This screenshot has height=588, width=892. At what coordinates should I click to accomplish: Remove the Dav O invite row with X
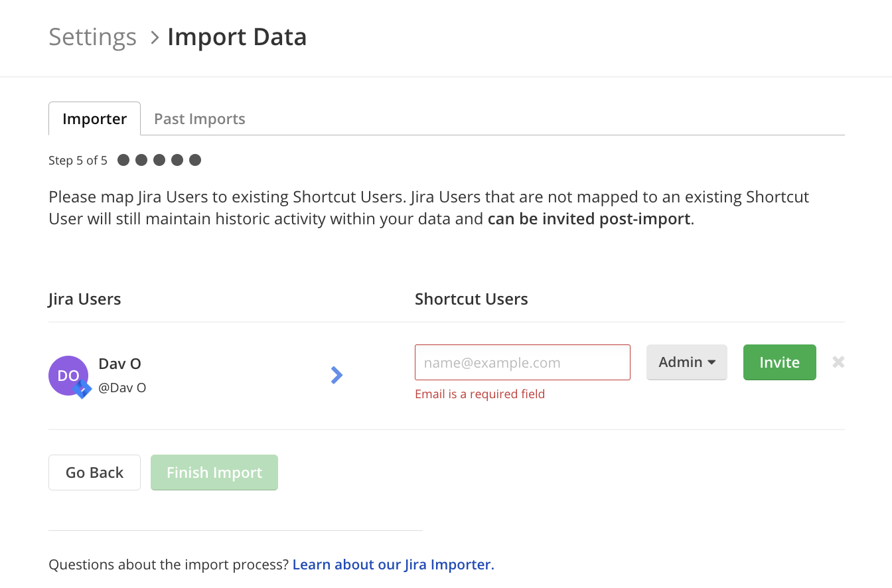838,362
